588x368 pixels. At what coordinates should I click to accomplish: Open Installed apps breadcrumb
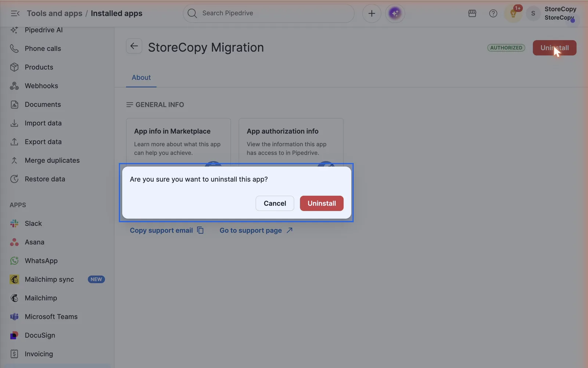coord(116,13)
